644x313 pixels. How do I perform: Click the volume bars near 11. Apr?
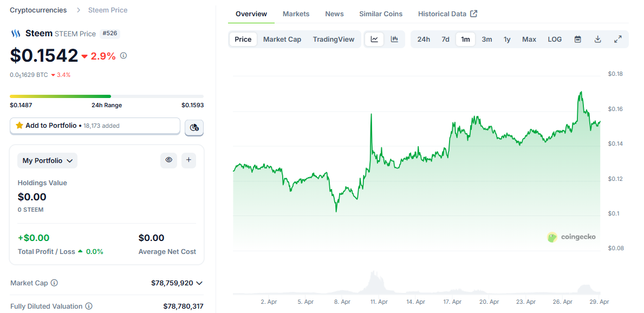[375, 283]
